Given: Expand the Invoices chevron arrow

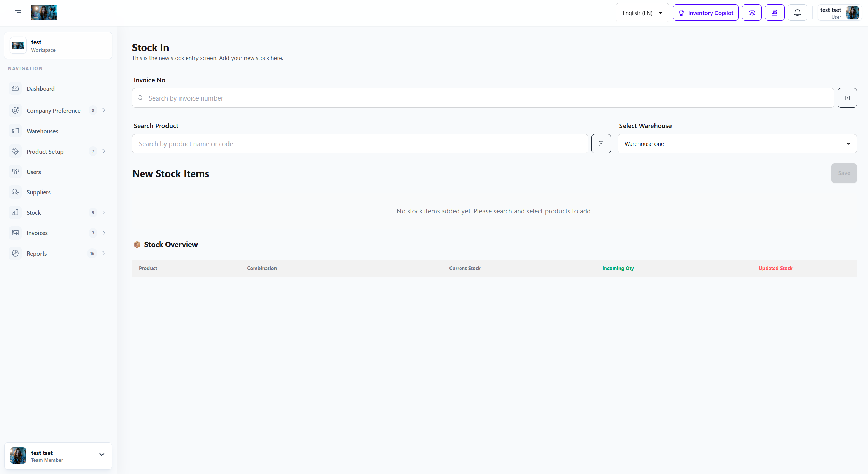Looking at the screenshot, I should (104, 233).
